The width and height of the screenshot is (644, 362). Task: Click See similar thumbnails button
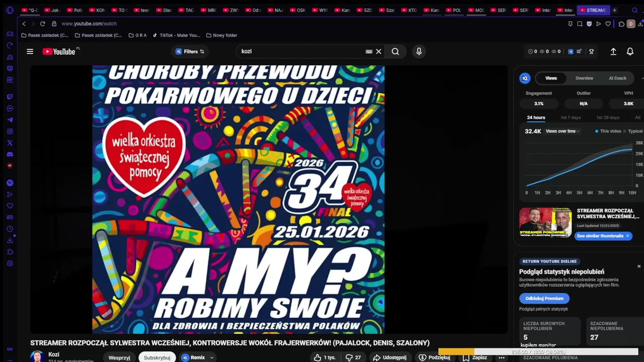tap(603, 236)
